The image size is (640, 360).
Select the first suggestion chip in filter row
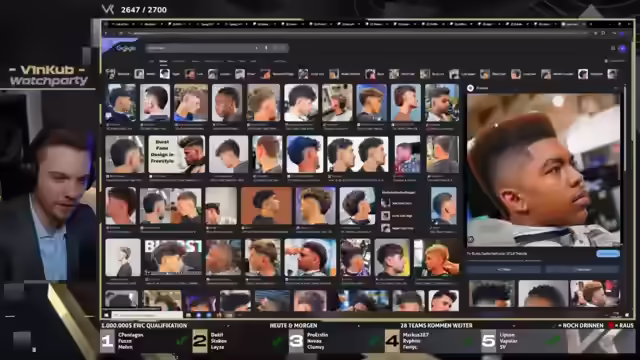click(117, 74)
